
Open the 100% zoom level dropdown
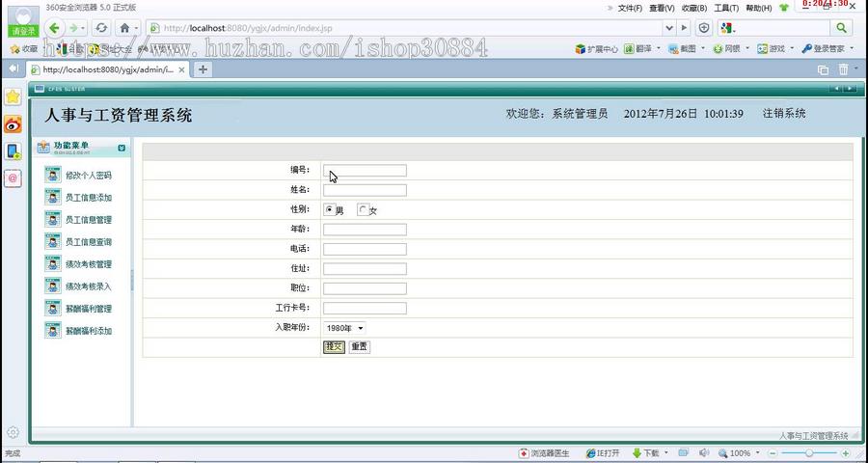[757, 453]
